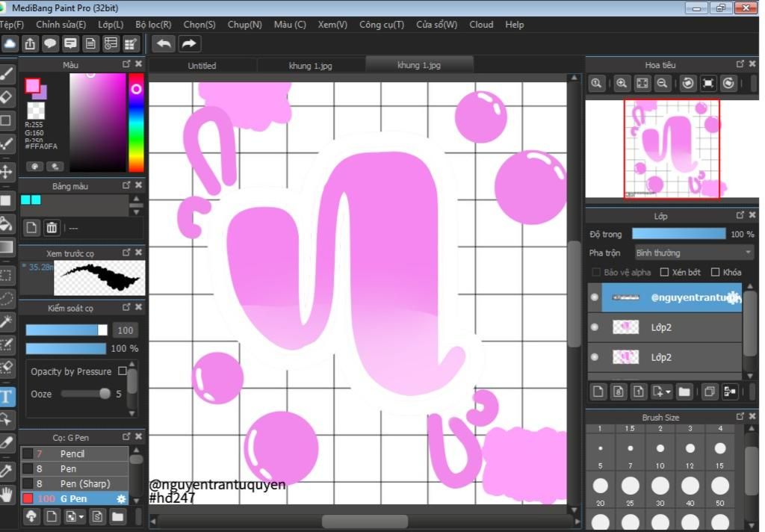Screen dimensions: 765x532
Task: Click the navigator canvas thumbnail
Action: coord(672,149)
